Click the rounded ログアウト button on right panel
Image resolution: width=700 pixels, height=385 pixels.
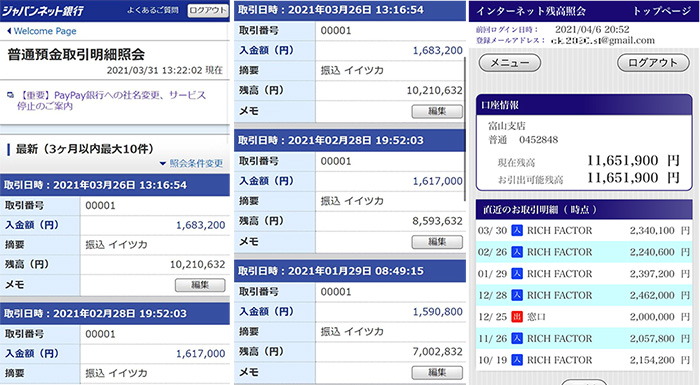(653, 63)
